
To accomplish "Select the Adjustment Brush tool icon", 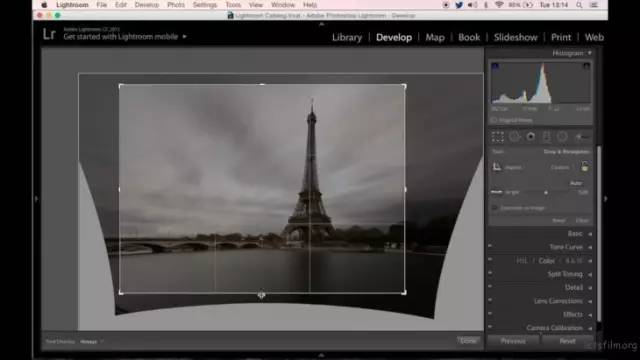I will click(x=582, y=138).
